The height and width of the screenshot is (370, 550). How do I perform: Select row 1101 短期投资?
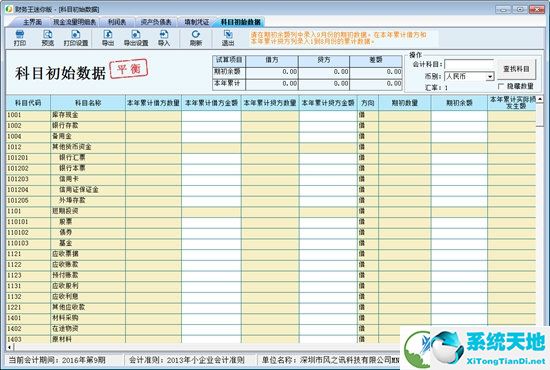pyautogui.click(x=271, y=211)
